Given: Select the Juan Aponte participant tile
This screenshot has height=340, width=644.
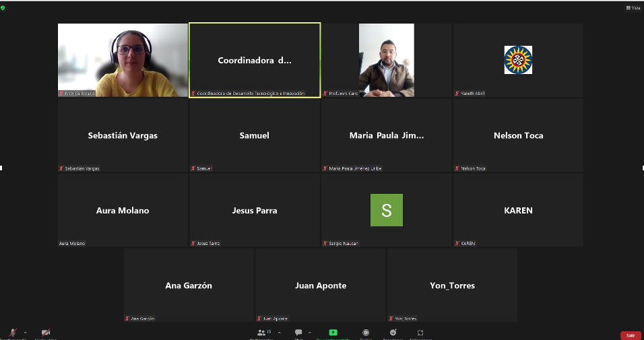Looking at the screenshot, I should (x=321, y=285).
